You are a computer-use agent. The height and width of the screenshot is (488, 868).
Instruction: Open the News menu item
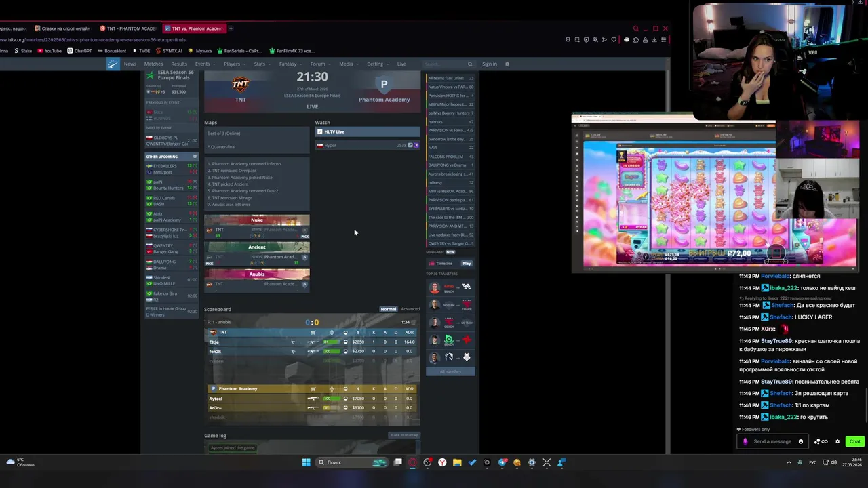[x=130, y=64]
